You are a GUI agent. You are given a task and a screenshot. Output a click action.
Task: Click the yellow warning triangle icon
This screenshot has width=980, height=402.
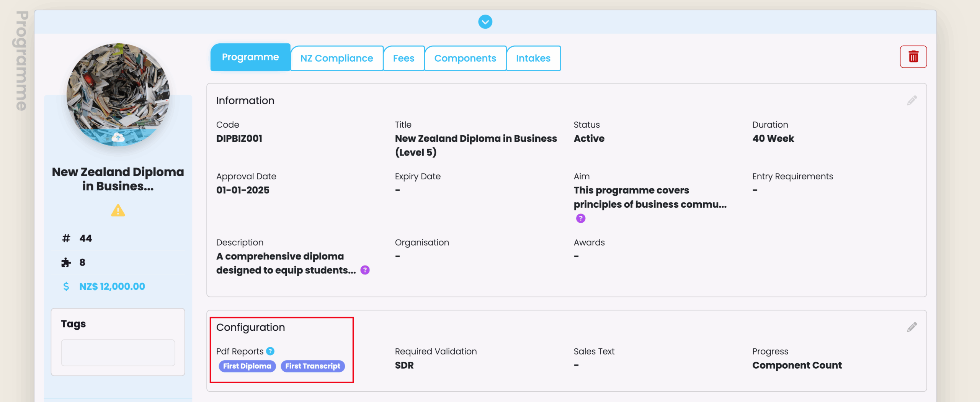[118, 210]
